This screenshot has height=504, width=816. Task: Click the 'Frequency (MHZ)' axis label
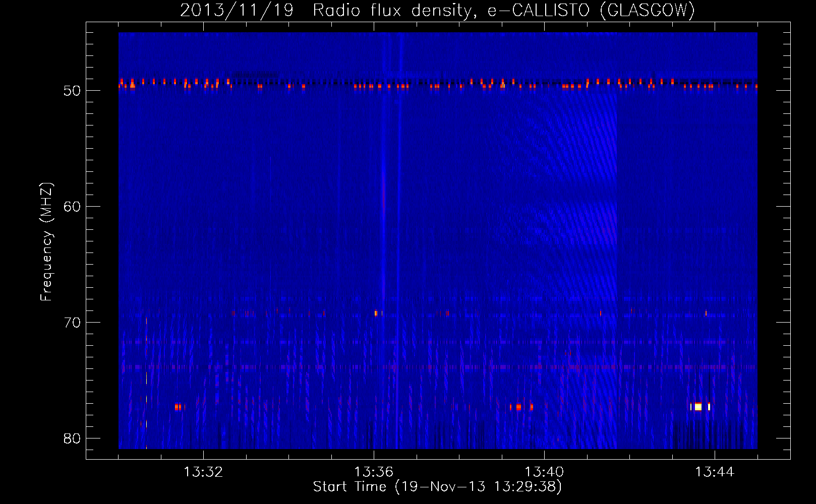[46, 242]
